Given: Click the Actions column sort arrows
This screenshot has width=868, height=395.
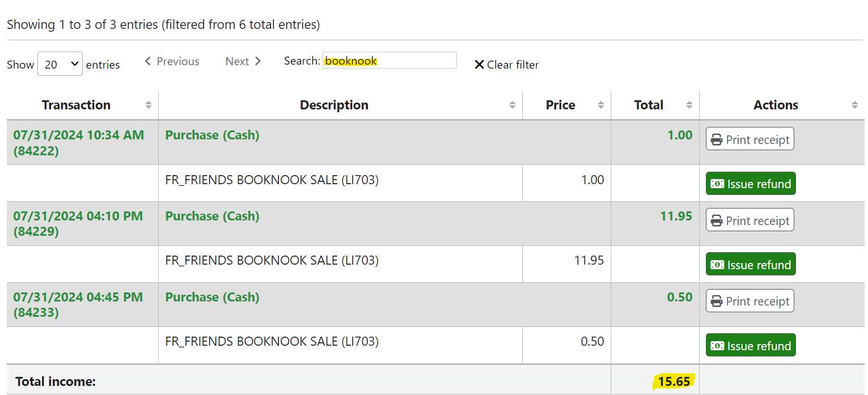Looking at the screenshot, I should pyautogui.click(x=855, y=105).
